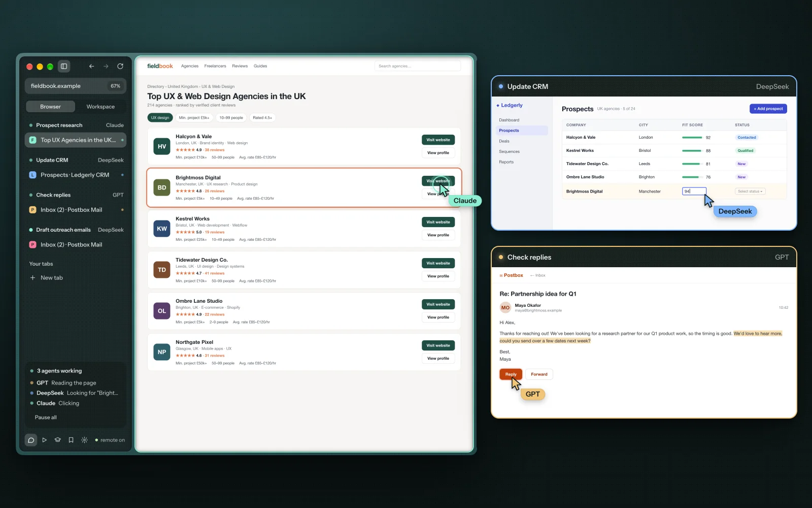The width and height of the screenshot is (812, 508).
Task: Click the TD logo for Tidewater Design Co.
Action: [162, 270]
